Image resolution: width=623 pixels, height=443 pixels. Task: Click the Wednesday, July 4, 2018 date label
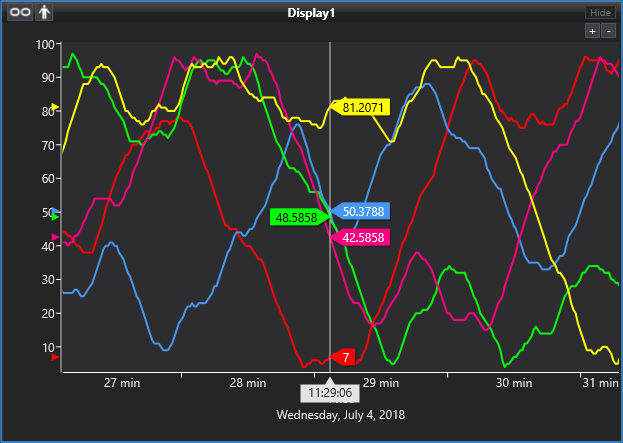click(x=341, y=414)
